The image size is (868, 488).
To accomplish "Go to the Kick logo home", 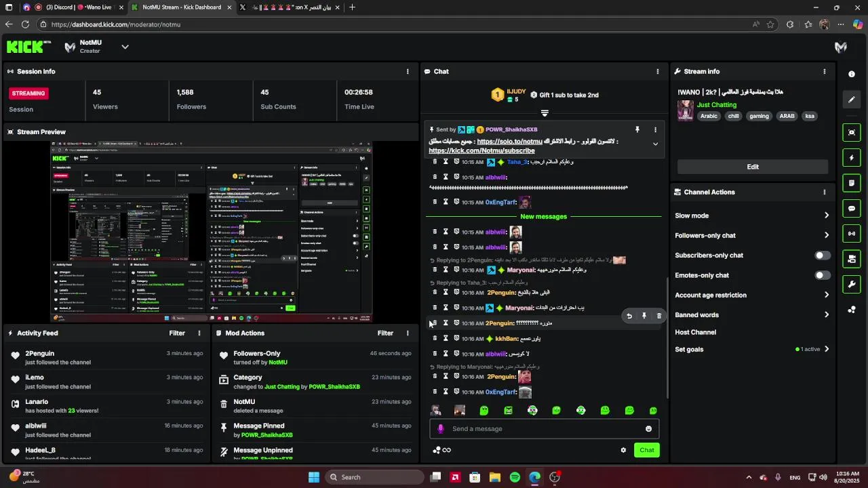I will click(28, 47).
